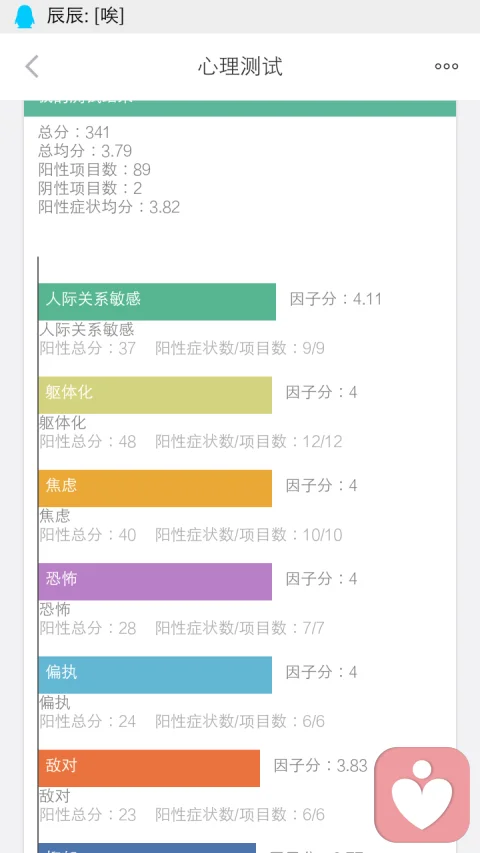
Task: Select the green 人际关系敏感 bar
Action: [157, 301]
